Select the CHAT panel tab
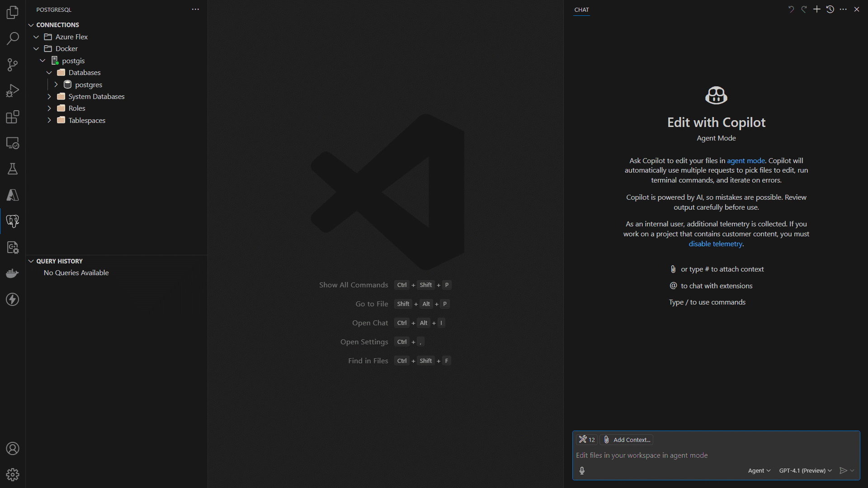868x488 pixels. (x=581, y=9)
